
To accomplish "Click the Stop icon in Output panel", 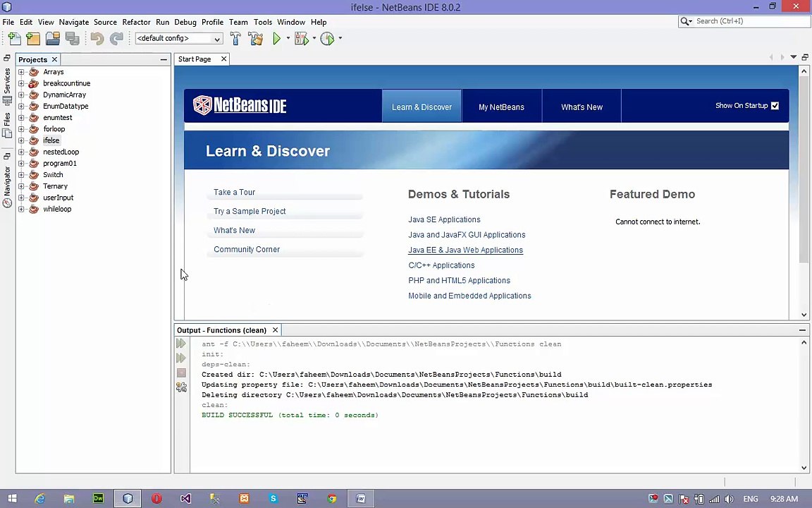I will point(181,373).
